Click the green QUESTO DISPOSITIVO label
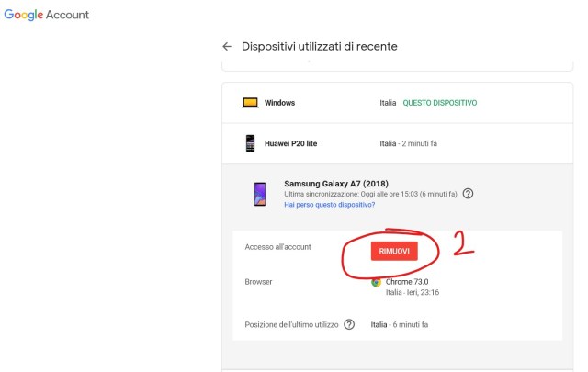The height and width of the screenshot is (372, 588). (x=440, y=103)
